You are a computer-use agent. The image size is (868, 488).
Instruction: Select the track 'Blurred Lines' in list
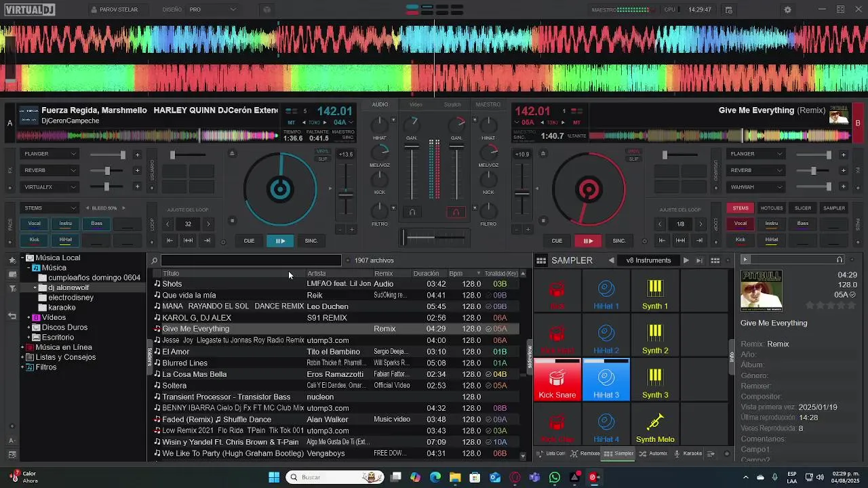336,363
